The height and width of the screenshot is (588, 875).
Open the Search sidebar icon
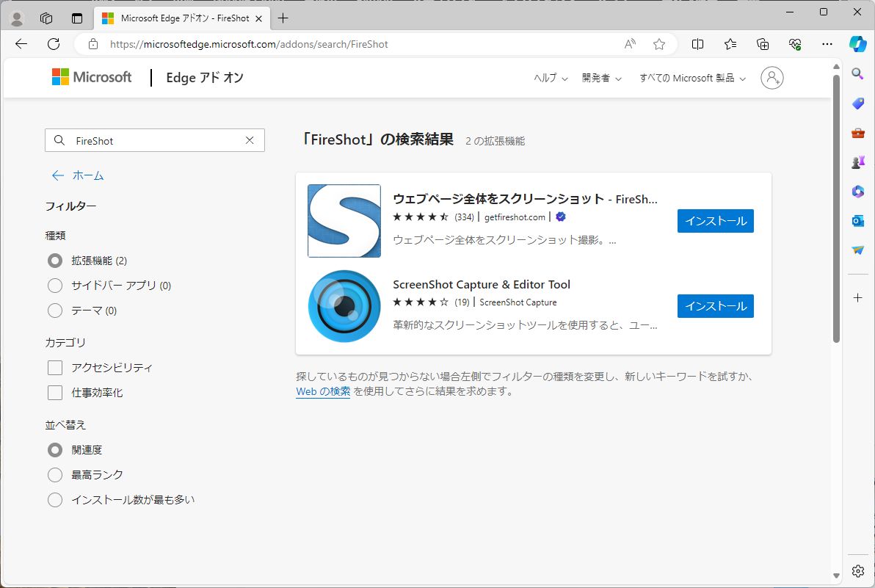point(857,73)
